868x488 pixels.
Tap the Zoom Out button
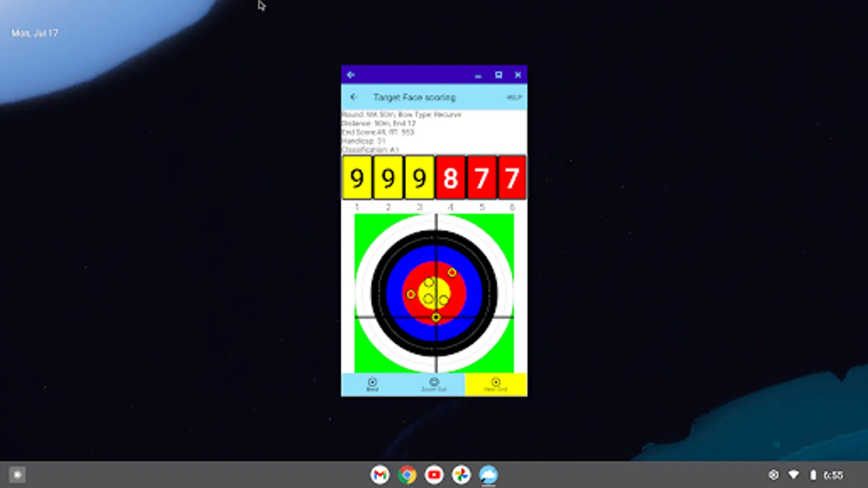(434, 384)
